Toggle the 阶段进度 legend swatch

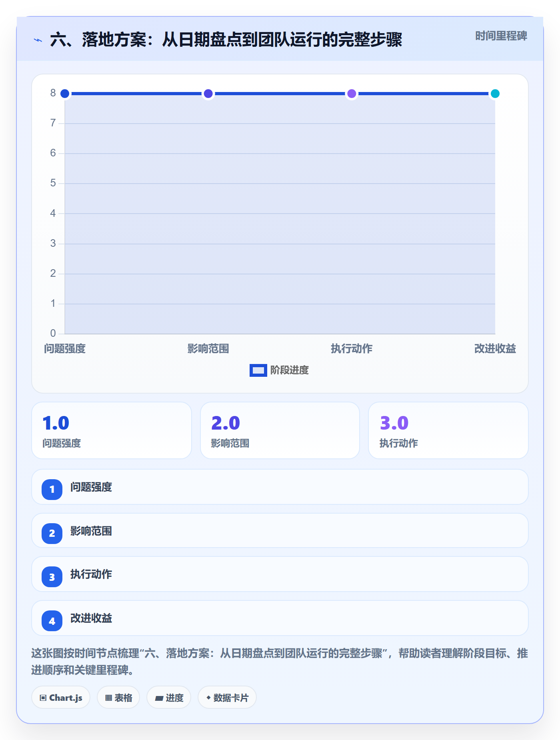point(258,370)
